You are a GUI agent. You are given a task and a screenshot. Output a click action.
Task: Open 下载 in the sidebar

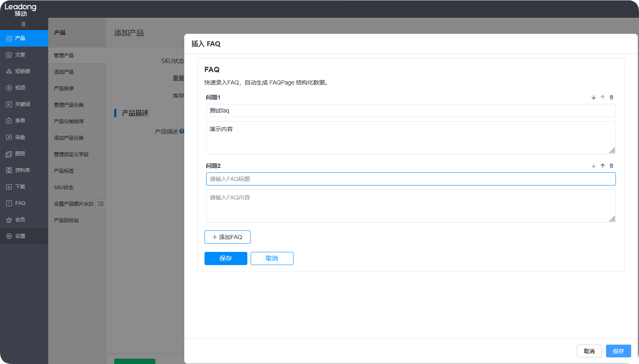pyautogui.click(x=24, y=187)
